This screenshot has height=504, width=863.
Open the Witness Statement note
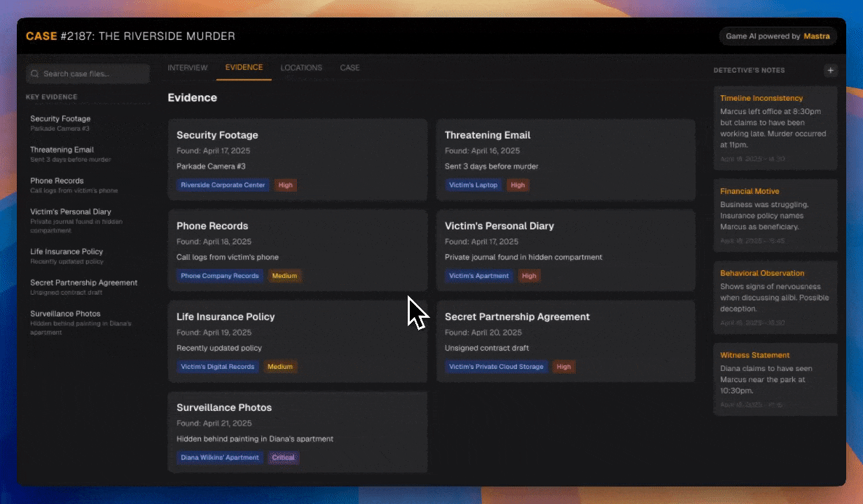(x=775, y=378)
